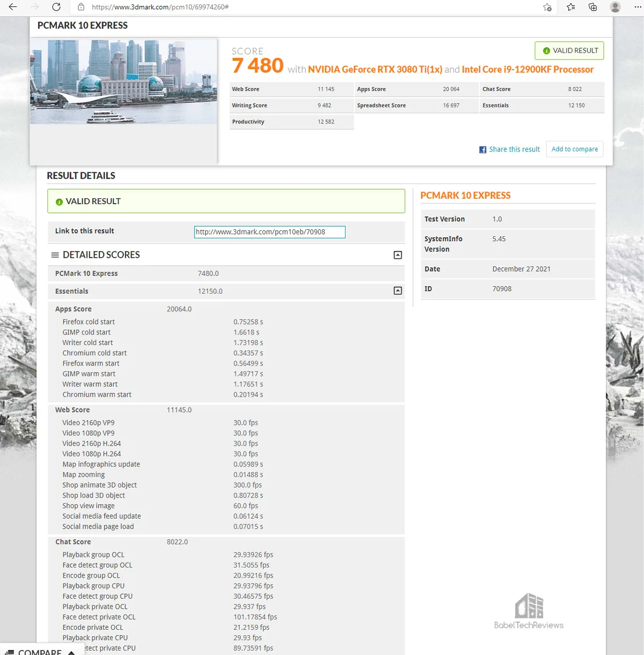Image resolution: width=644 pixels, height=655 pixels.
Task: Click the Productivity value 12 582
Action: click(326, 122)
